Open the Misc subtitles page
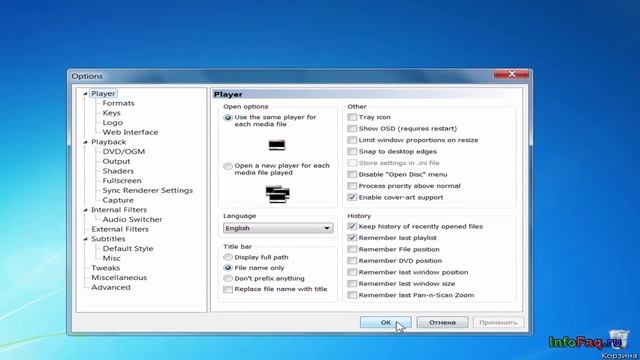Viewport: 640px width, 360px height. coord(111,258)
